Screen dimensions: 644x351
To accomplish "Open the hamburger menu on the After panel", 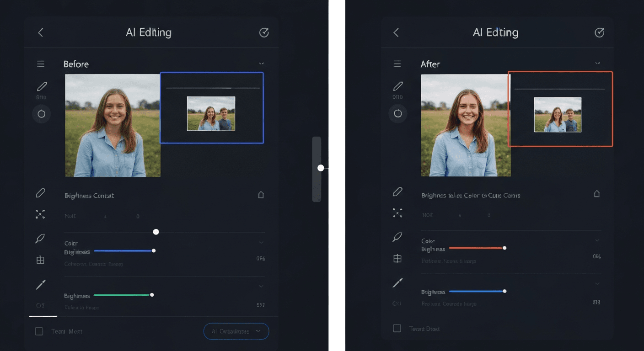I will (x=397, y=64).
